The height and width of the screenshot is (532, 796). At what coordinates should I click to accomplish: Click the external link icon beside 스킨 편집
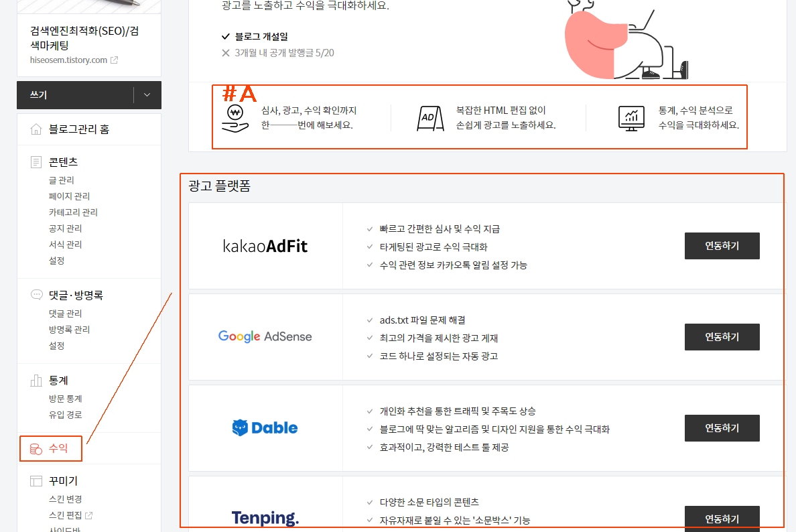[x=88, y=515]
